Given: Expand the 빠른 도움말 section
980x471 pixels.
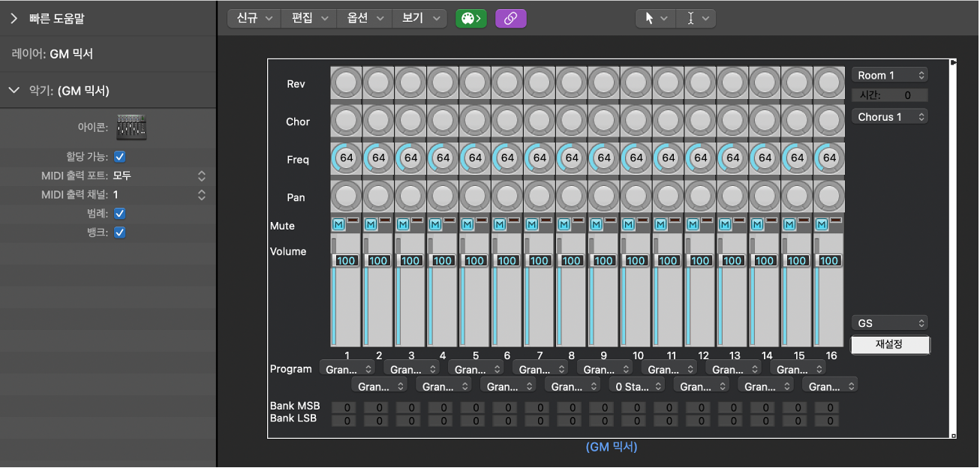Looking at the screenshot, I should [x=14, y=19].
